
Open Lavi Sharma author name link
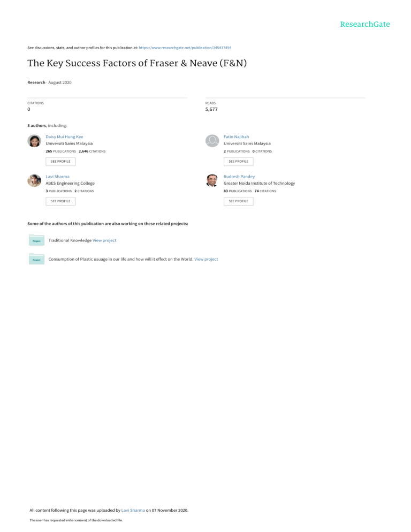pyautogui.click(x=58, y=176)
